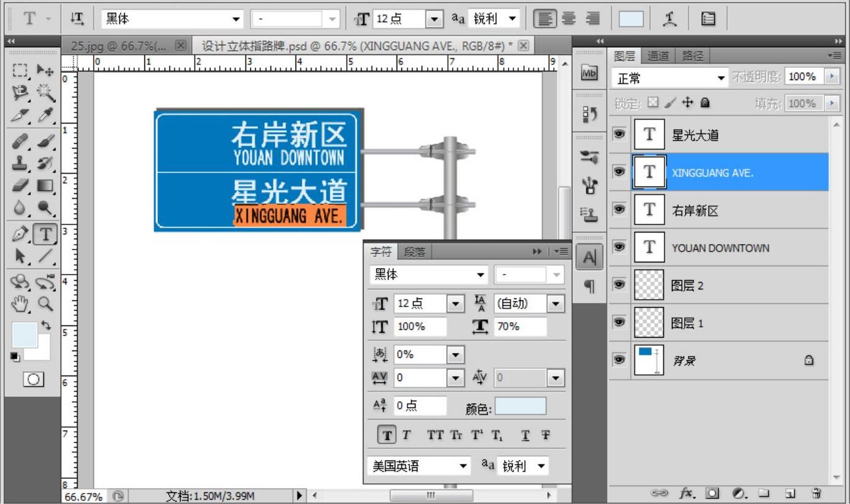Viewport: 850px width, 504px height.
Task: Select the Rectangular Marquee tool
Action: click(x=21, y=70)
